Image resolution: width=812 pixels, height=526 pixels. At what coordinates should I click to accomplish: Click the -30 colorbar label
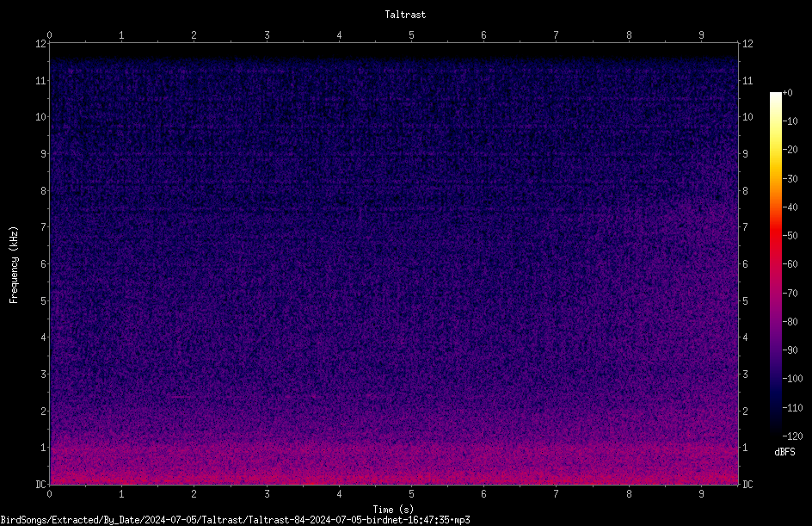790,179
